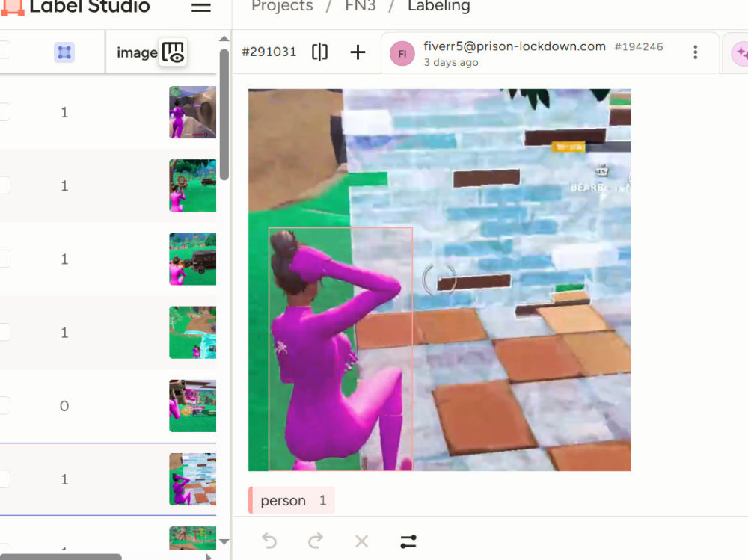The width and height of the screenshot is (748, 560).
Task: Open the labeling settings sliders icon
Action: coord(408,541)
